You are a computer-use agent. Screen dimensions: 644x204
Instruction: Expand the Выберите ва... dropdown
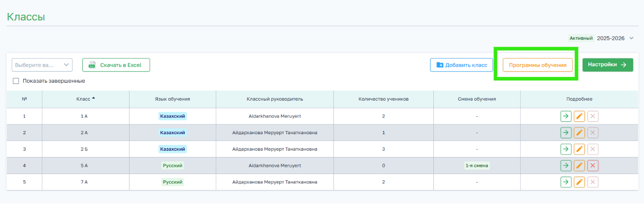tap(42, 65)
